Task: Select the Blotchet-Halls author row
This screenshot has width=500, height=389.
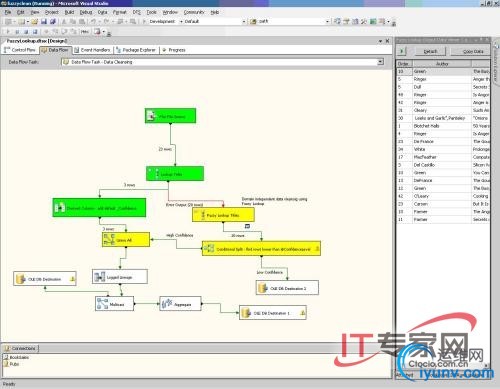Action: [x=443, y=126]
